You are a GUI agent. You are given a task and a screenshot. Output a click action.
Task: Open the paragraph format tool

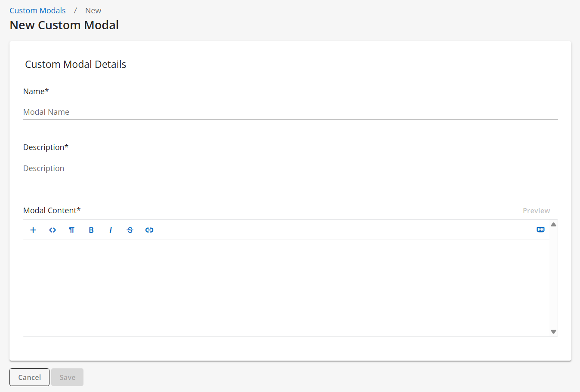click(x=72, y=230)
